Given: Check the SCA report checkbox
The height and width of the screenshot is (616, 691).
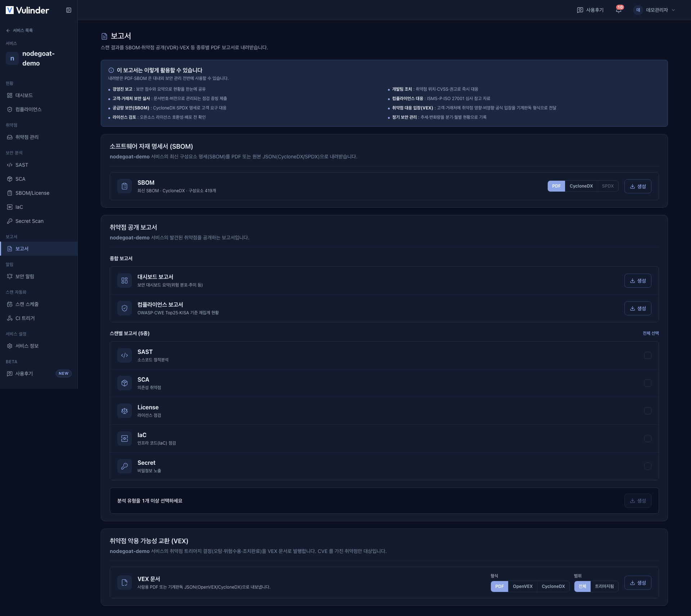Looking at the screenshot, I should click(x=647, y=383).
